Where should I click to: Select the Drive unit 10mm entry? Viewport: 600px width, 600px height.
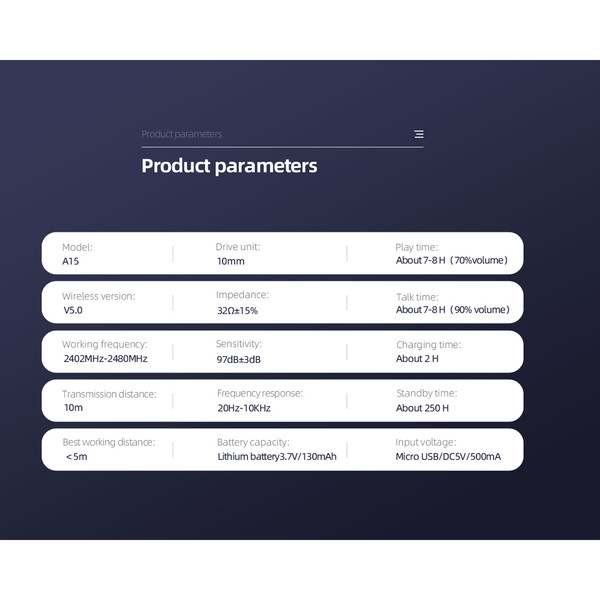coord(238,254)
